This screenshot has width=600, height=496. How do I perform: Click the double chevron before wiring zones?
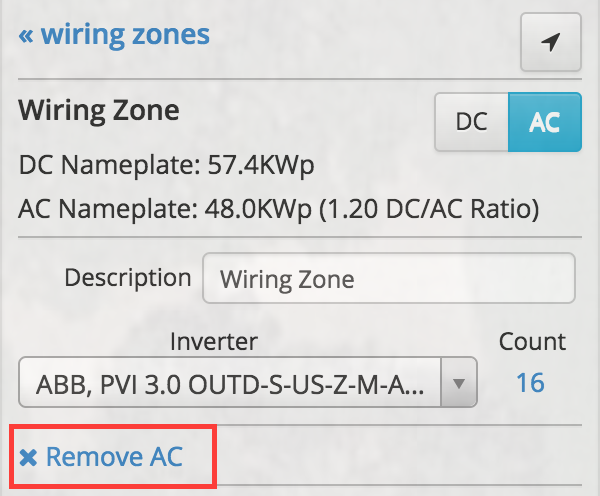[x=25, y=36]
